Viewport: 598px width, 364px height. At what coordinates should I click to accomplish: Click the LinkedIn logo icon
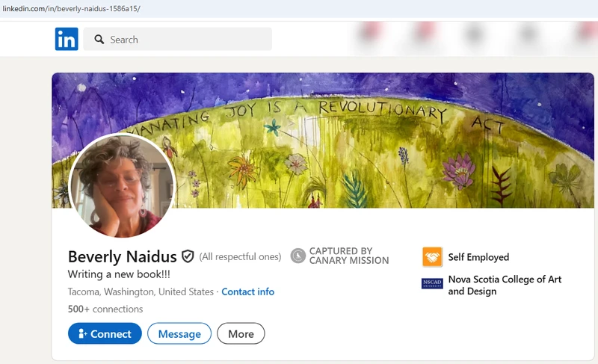pyautogui.click(x=67, y=39)
